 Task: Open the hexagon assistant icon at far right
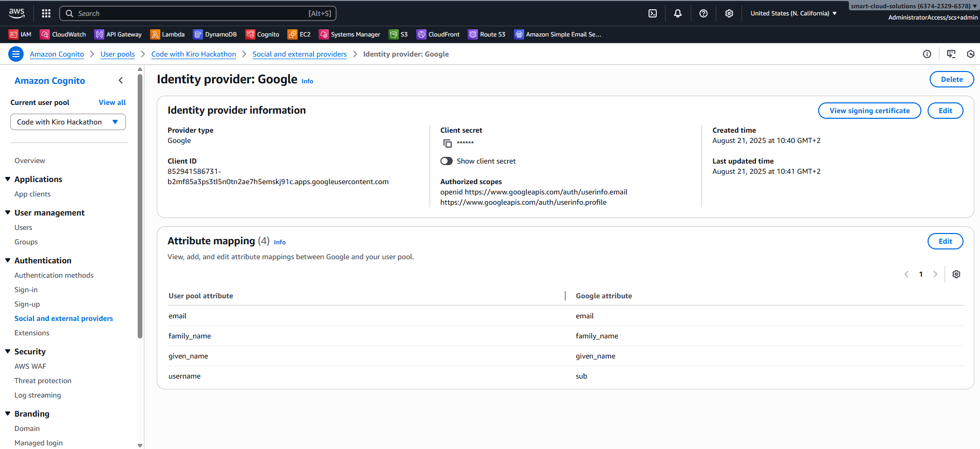pyautogui.click(x=971, y=54)
